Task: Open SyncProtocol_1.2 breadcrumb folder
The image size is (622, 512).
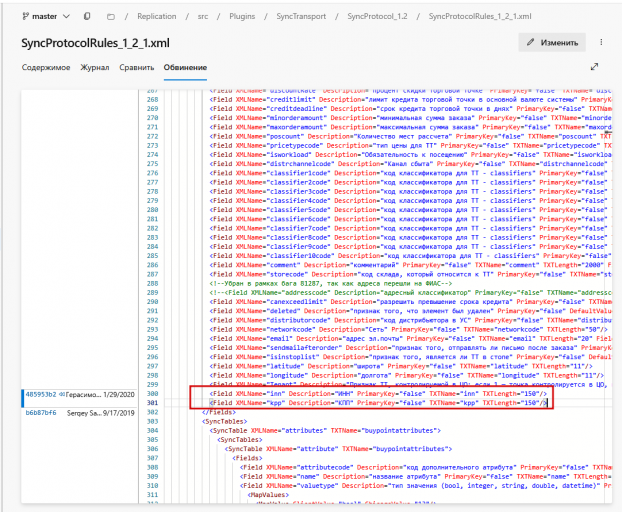Action: [377, 16]
